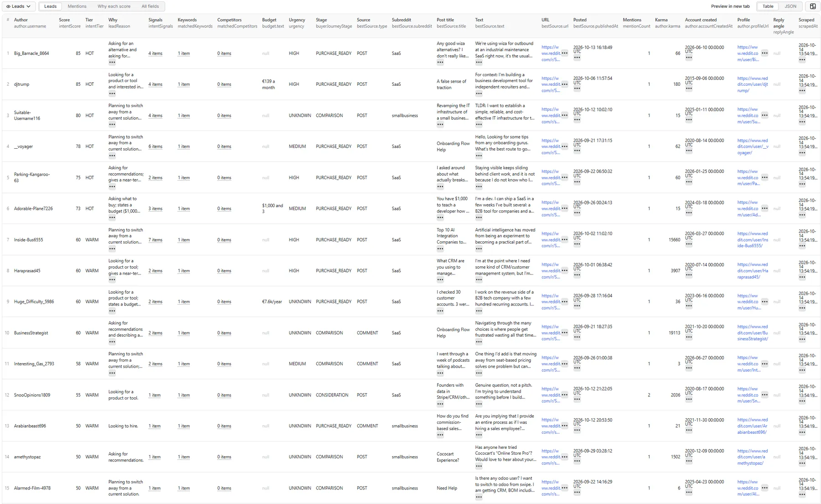821x504 pixels.
Task: Select the Leads tab
Action: 50,6
